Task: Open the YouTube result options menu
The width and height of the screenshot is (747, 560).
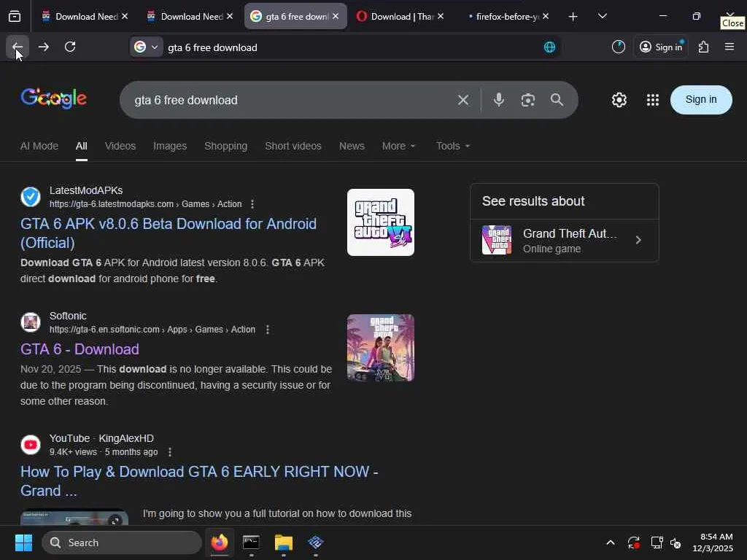Action: [170, 452]
